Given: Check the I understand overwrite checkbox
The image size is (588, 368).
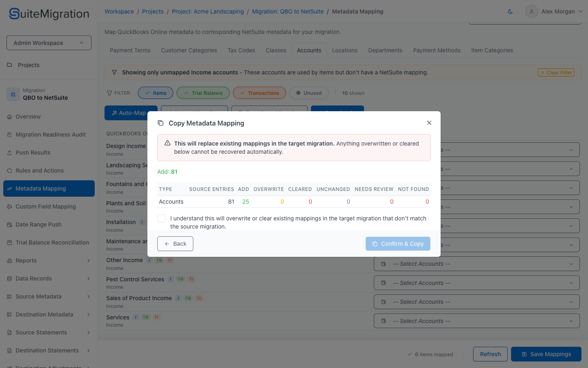Looking at the screenshot, I should [161, 218].
